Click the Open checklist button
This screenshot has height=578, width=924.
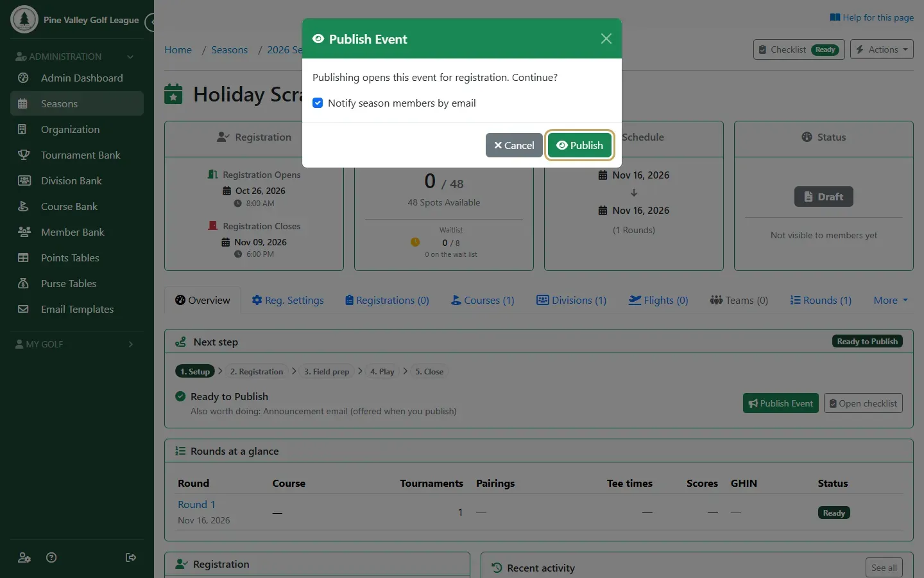(x=863, y=403)
